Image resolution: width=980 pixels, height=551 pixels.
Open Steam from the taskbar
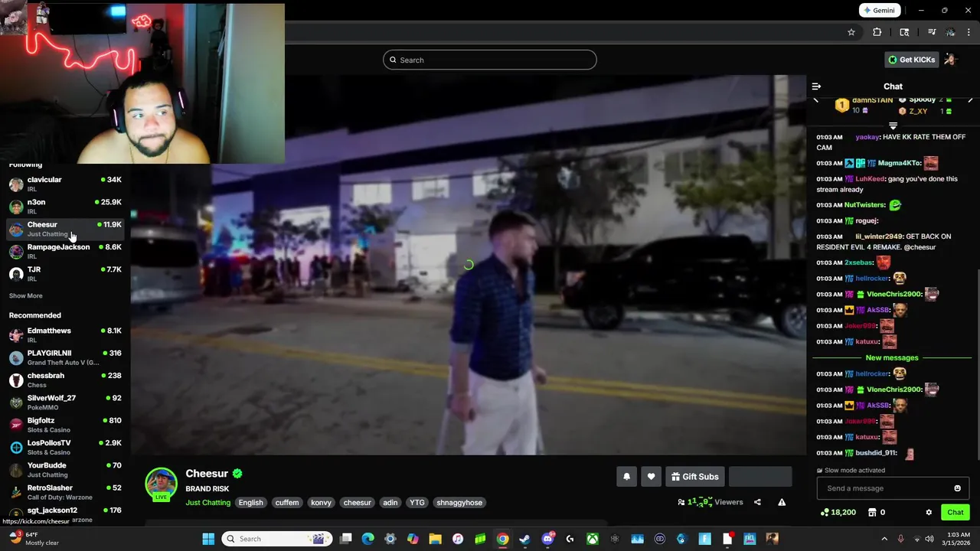point(524,539)
